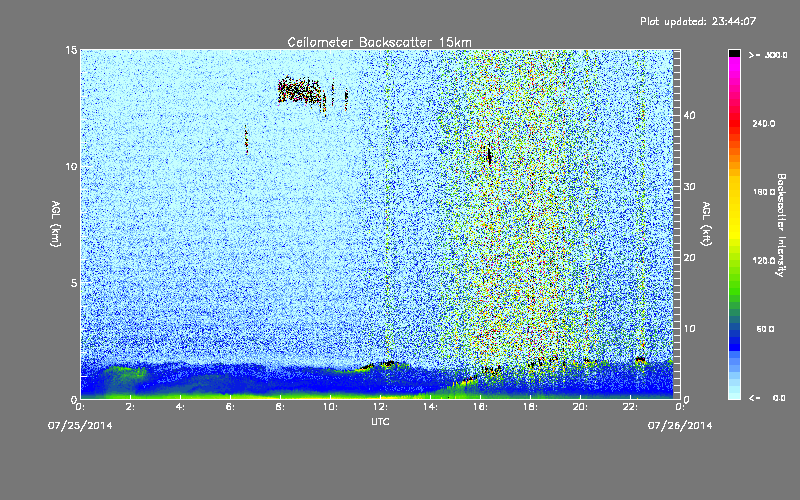Viewport: 800px width, 500px height.
Task: Click the '14:' hour tick label
Action: pyautogui.click(x=430, y=407)
